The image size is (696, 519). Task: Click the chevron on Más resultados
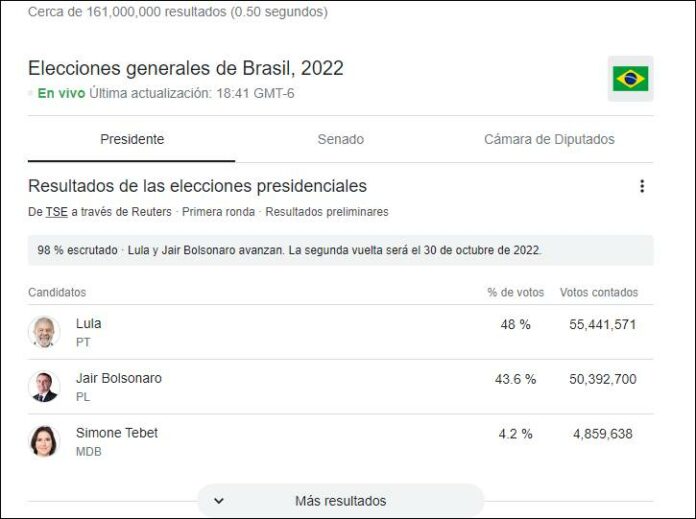tap(219, 501)
